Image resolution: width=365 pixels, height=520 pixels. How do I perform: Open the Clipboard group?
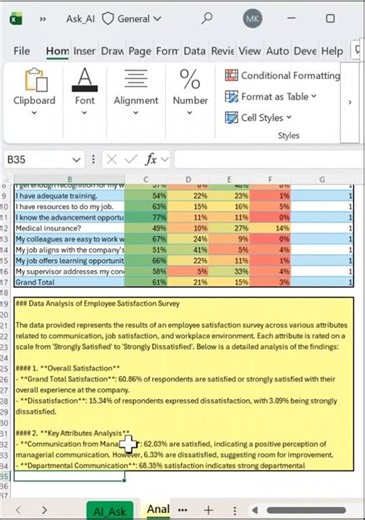click(34, 91)
